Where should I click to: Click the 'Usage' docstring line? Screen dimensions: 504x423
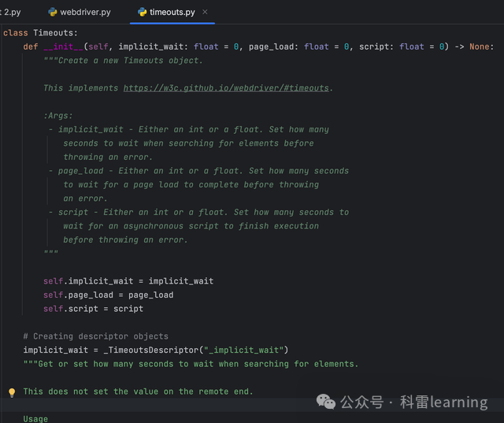point(35,419)
